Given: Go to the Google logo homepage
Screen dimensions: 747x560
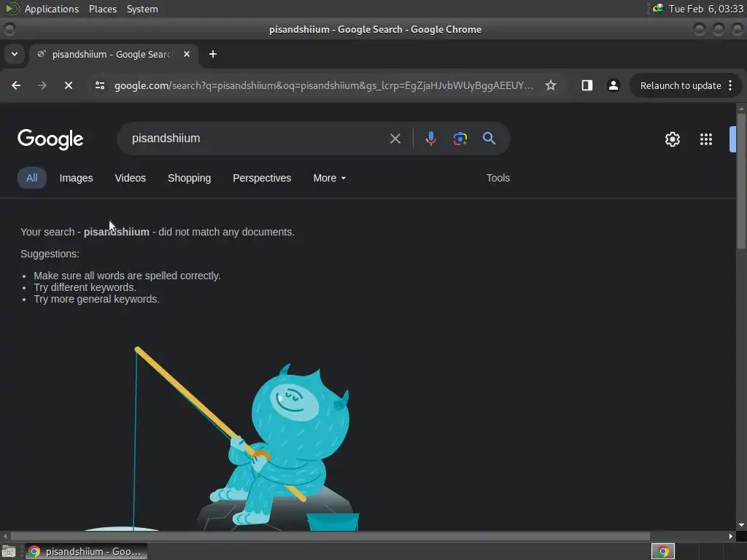Looking at the screenshot, I should pos(50,139).
